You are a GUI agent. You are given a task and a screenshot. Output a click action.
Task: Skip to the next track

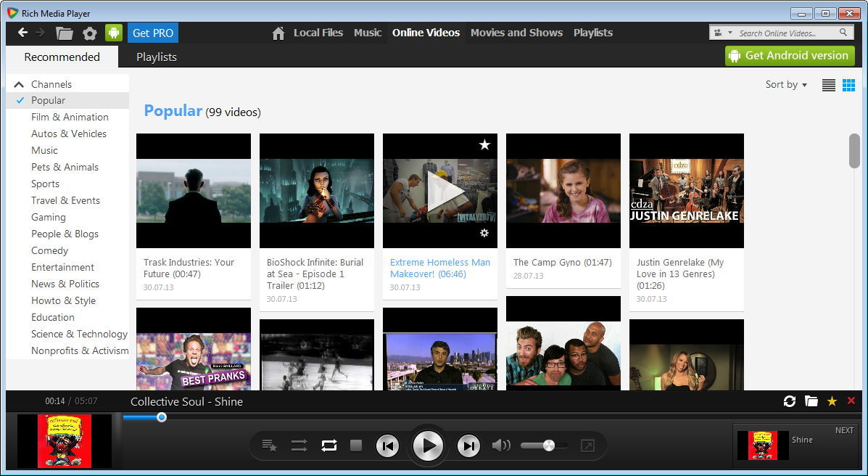(x=468, y=446)
